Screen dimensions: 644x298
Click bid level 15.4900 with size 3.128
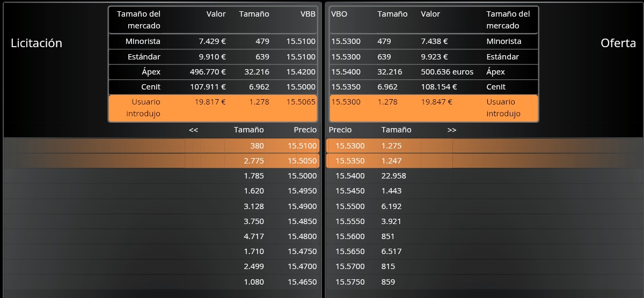point(162,206)
